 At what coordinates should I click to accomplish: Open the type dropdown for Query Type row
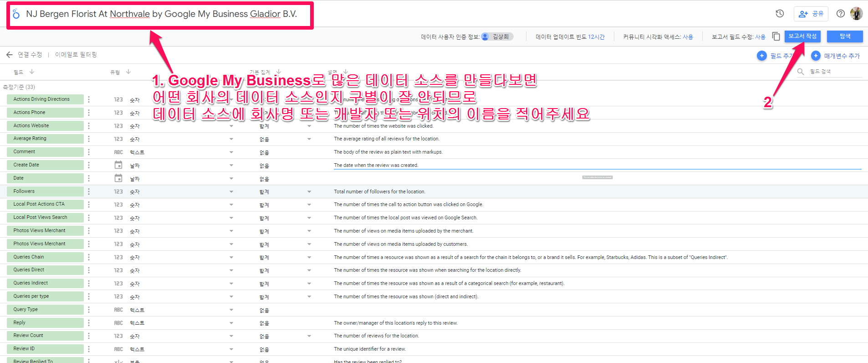coord(231,310)
